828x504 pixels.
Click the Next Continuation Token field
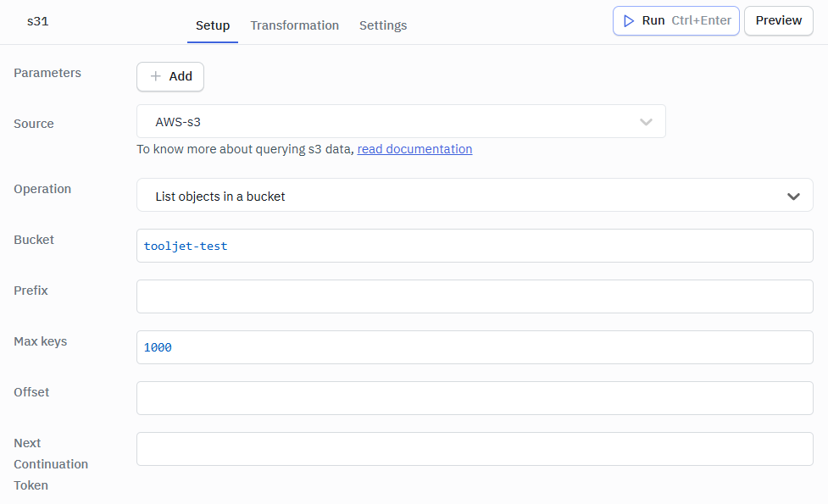tap(475, 448)
